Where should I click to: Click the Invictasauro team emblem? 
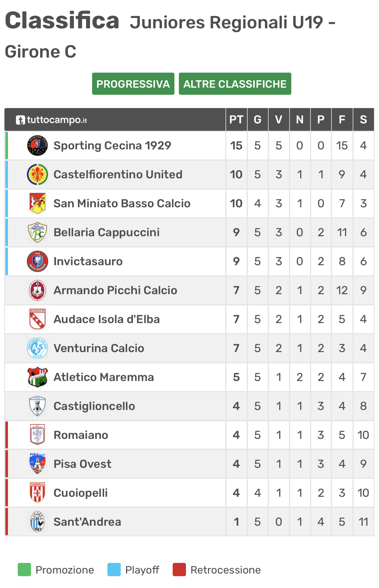[37, 261]
